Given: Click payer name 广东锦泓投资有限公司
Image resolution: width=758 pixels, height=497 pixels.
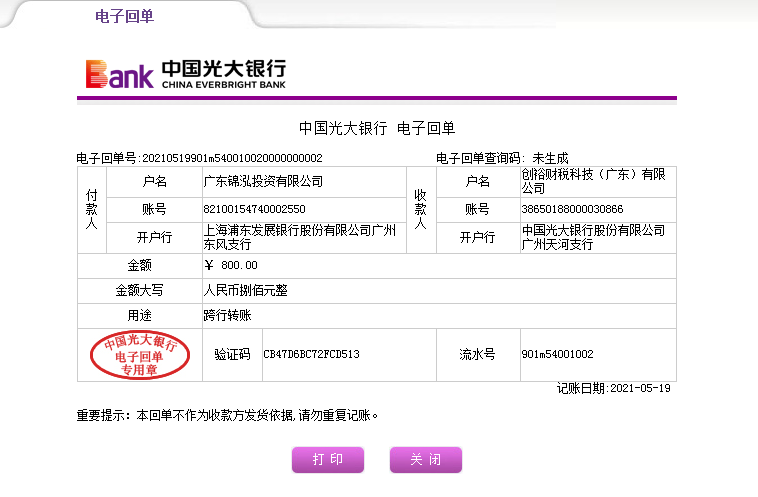Looking at the screenshot, I should pos(263,181).
